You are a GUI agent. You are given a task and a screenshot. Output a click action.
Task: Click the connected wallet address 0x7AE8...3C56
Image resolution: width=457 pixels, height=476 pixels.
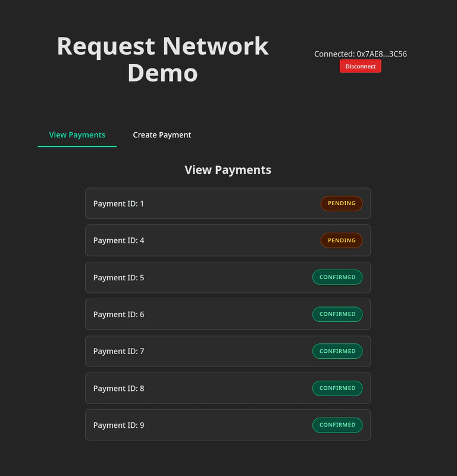381,54
